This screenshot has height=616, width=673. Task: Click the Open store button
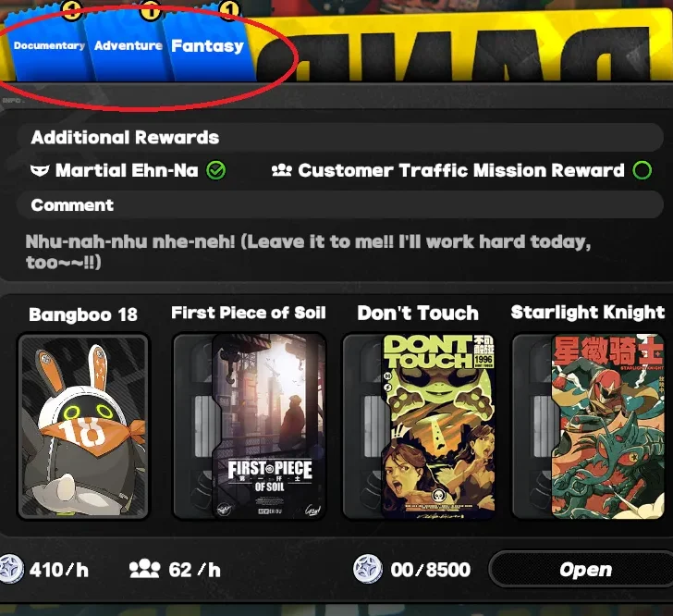(585, 570)
